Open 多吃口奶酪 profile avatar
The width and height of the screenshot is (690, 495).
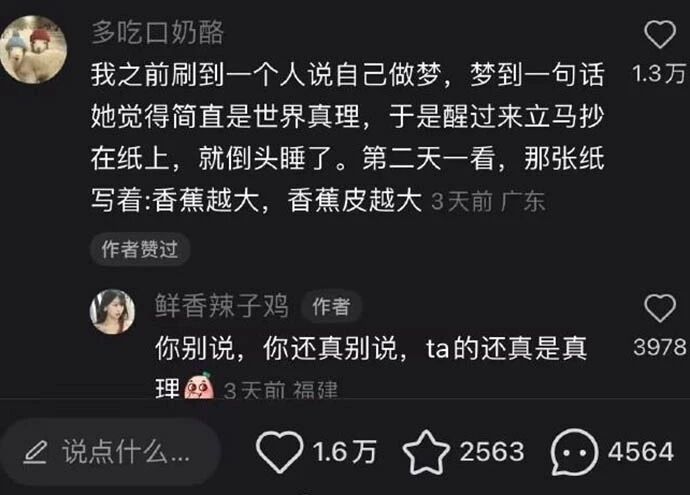33,49
